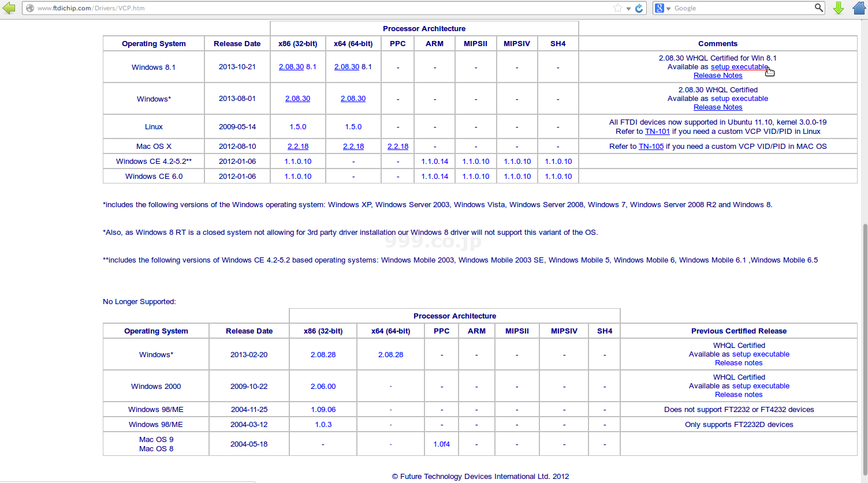Reload the page with the refresh icon
Viewport: 868px width, 483px height.
tap(639, 8)
